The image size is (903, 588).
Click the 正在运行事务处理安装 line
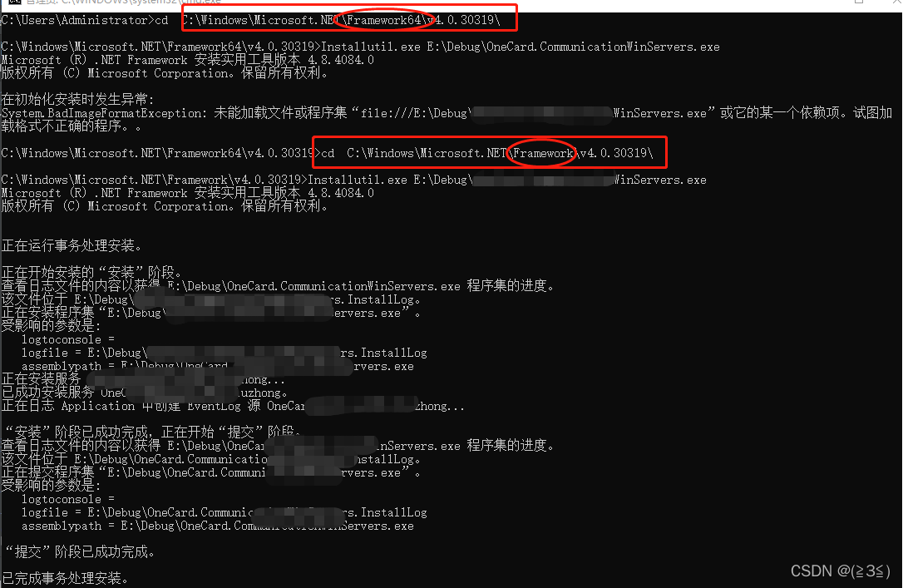coord(72,246)
